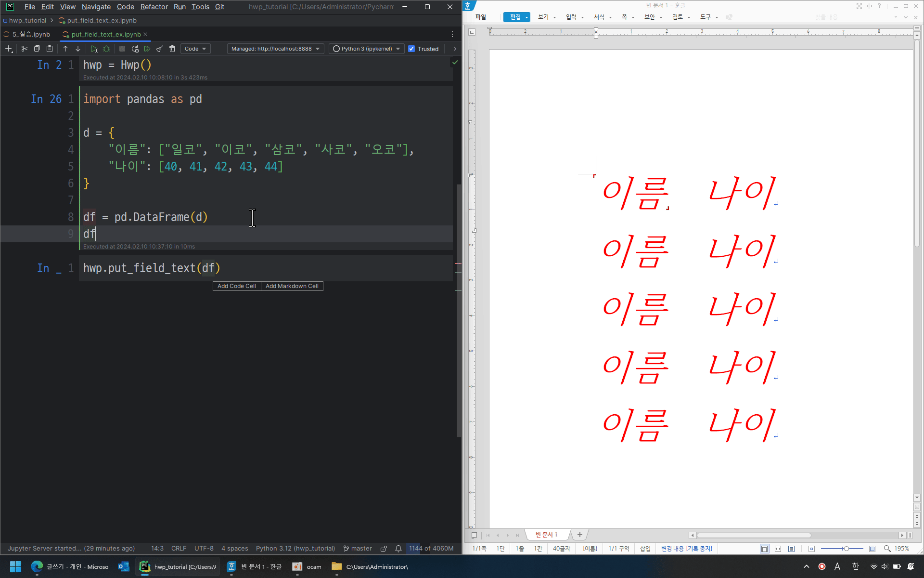Switch to the 5_실습.ipynb tab

coord(31,34)
